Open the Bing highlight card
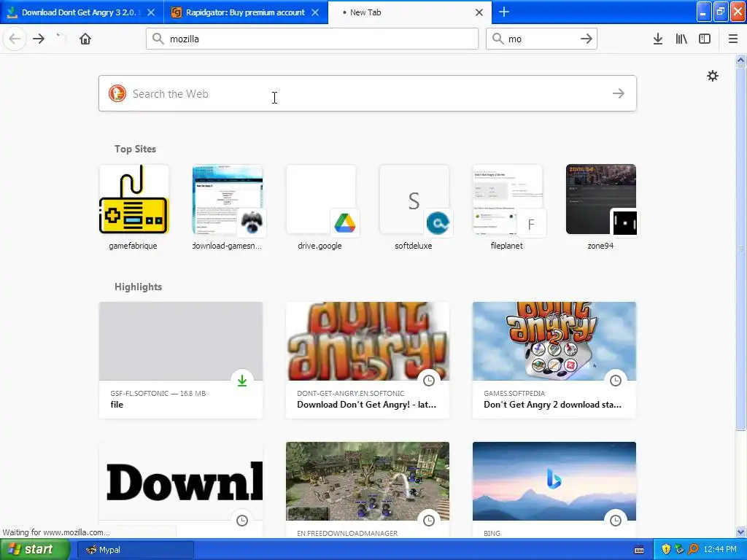 tap(554, 489)
